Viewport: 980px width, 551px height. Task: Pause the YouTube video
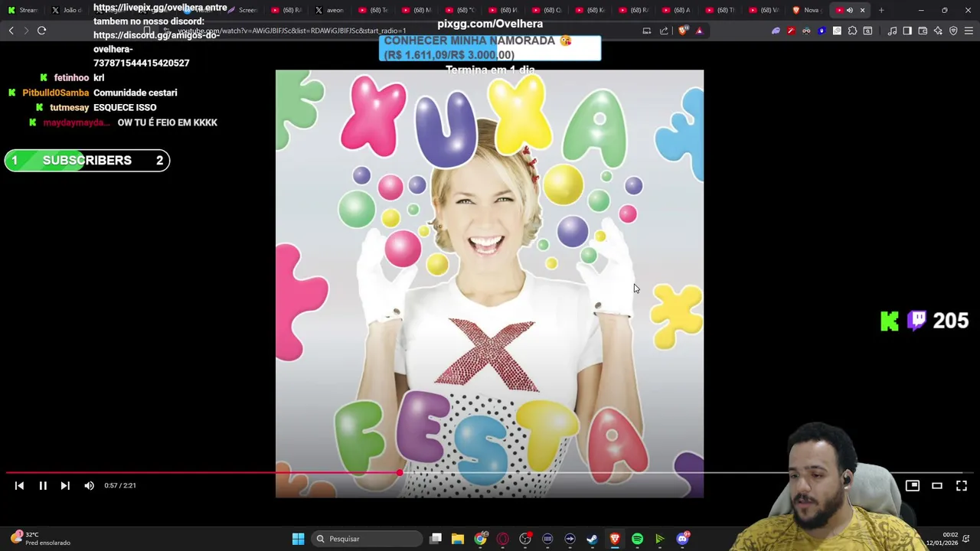(x=43, y=485)
